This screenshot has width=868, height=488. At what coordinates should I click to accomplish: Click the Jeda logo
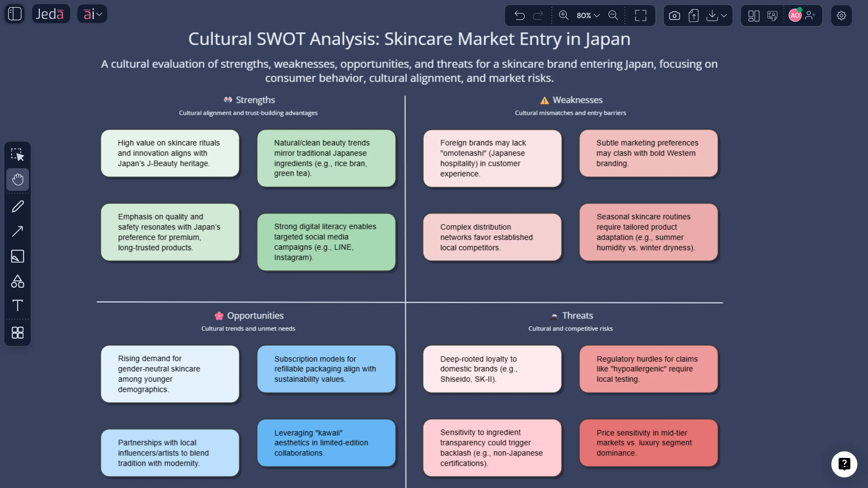51,14
